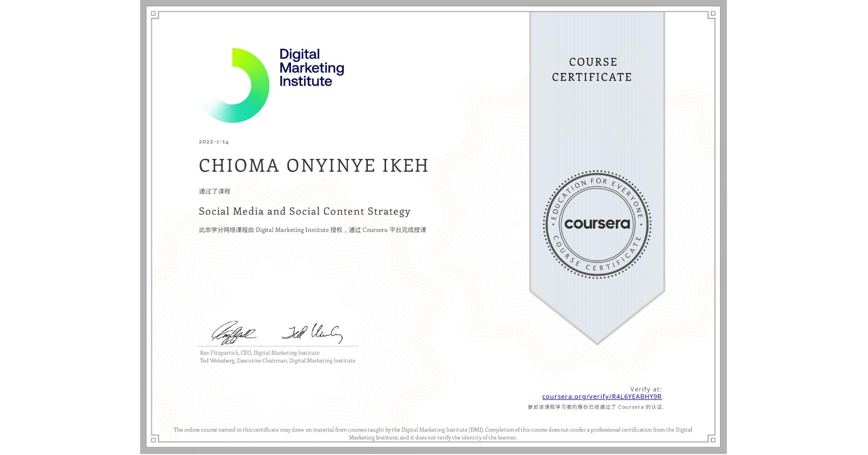Click the Social Media and Social Content Strategy title

tap(304, 211)
